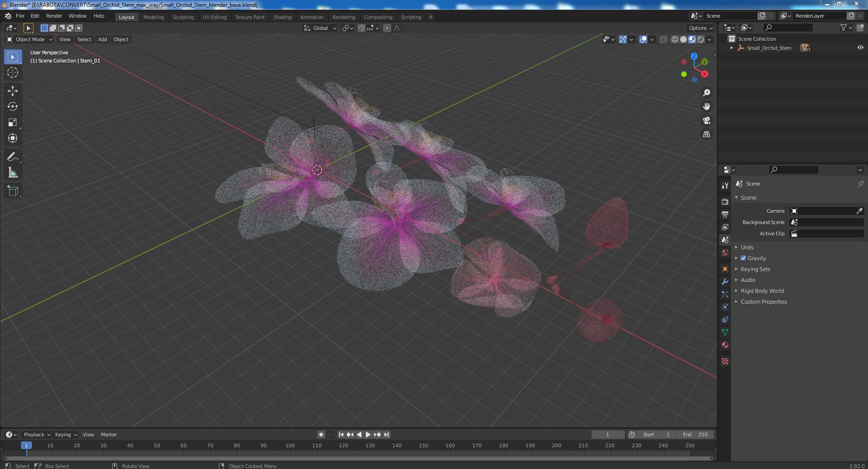Activate the Scale tool

(13, 122)
